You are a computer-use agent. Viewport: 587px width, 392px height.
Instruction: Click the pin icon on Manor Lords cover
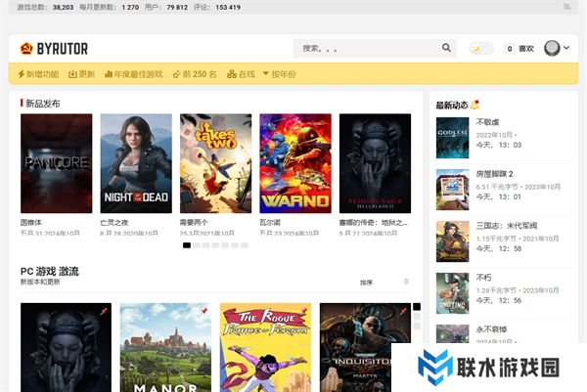point(204,312)
